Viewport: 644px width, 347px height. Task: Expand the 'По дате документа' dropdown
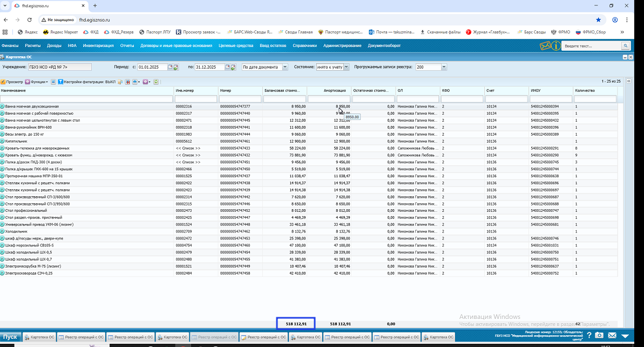tap(284, 67)
